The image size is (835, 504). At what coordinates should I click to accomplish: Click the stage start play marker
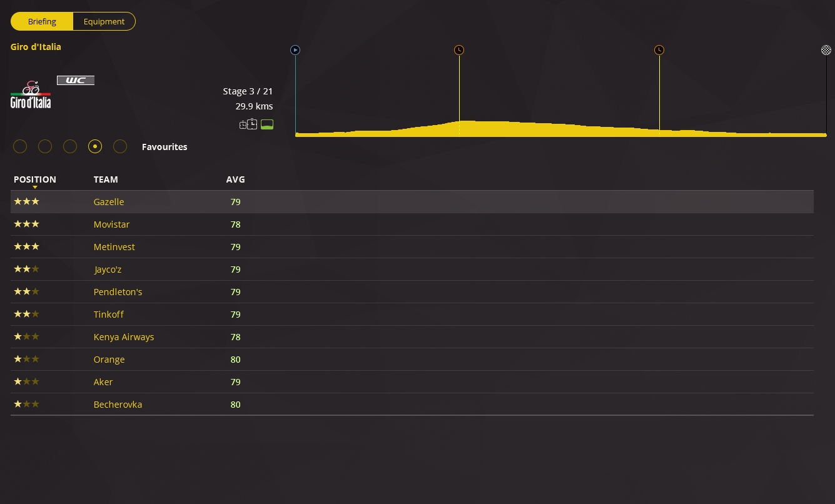point(295,50)
